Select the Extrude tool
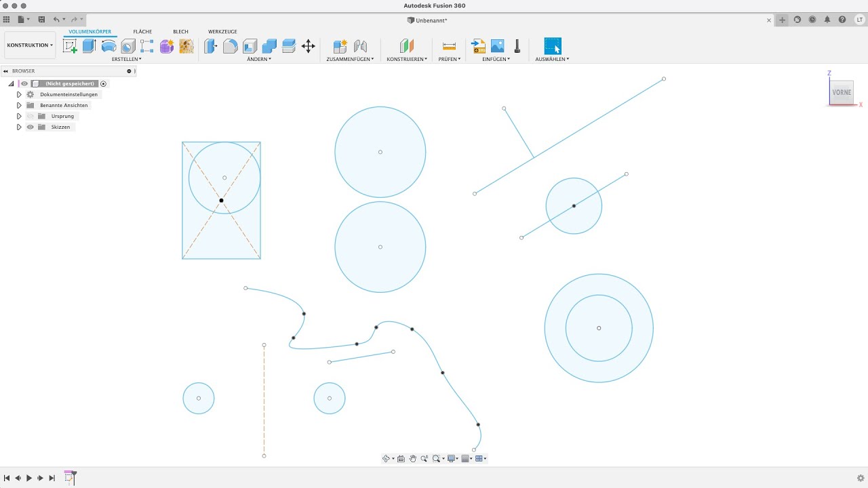 tap(89, 46)
